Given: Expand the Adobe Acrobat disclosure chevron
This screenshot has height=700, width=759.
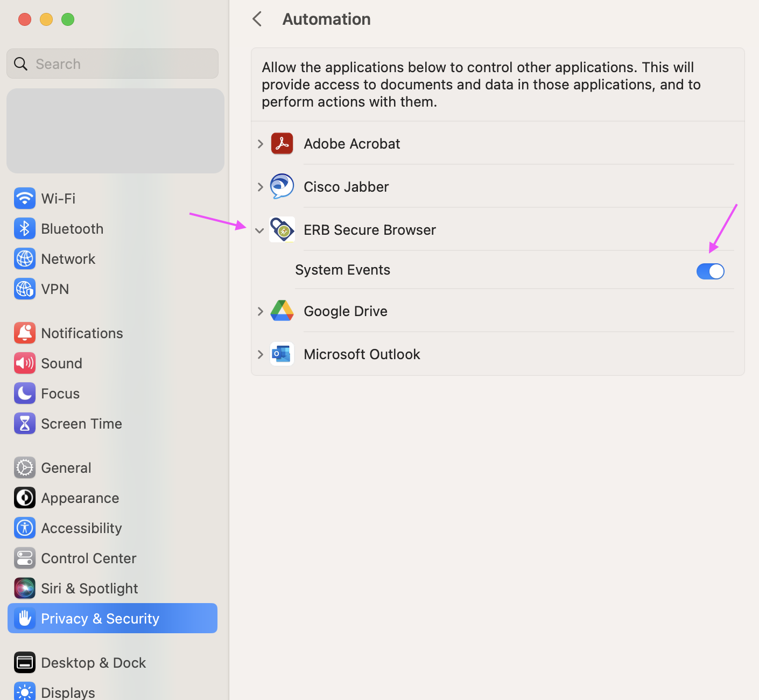Looking at the screenshot, I should tap(261, 143).
